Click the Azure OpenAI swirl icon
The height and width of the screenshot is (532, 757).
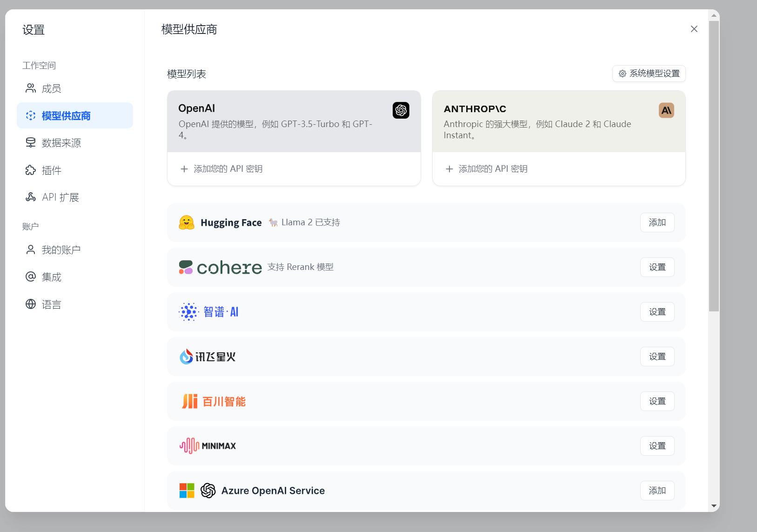click(x=208, y=491)
